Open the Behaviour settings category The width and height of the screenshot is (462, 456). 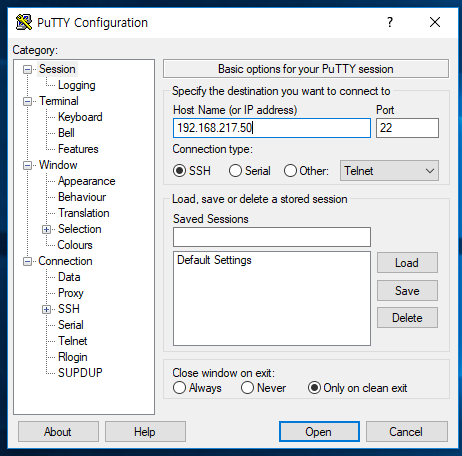point(82,197)
